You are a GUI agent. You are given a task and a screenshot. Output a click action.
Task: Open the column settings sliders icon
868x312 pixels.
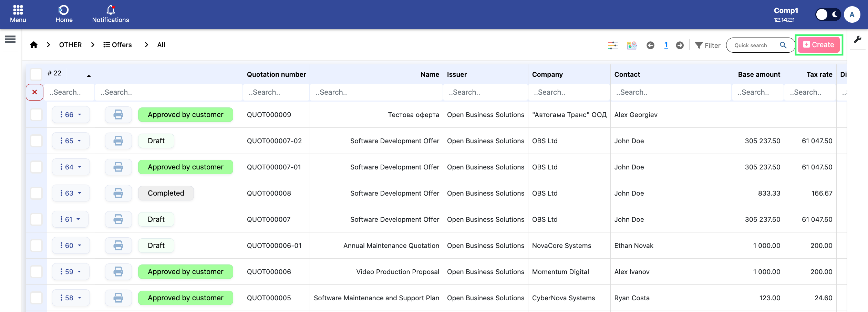612,45
